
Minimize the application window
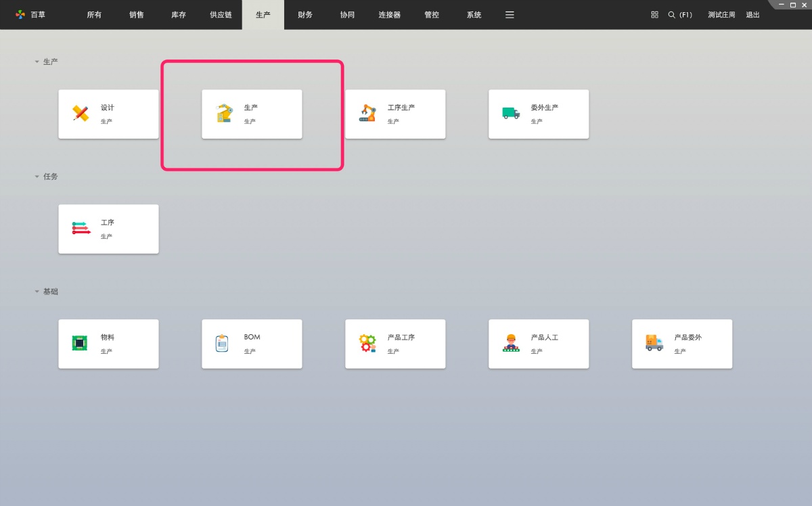(x=782, y=5)
